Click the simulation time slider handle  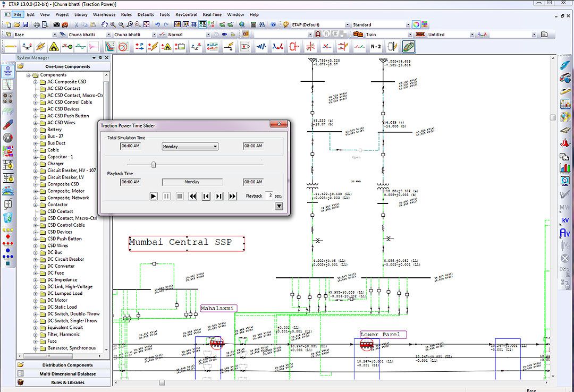pos(154,165)
